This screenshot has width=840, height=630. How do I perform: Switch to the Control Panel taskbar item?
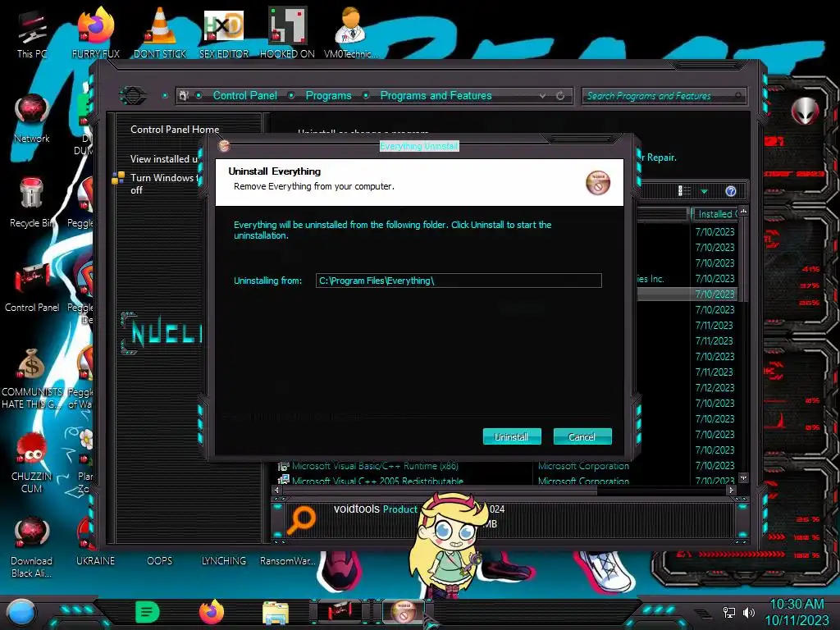(x=340, y=611)
